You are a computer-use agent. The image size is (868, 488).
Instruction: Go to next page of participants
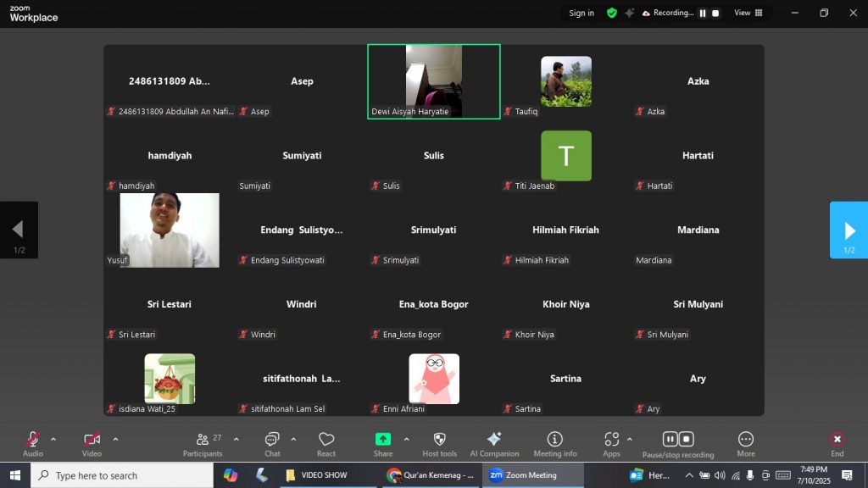pos(849,230)
